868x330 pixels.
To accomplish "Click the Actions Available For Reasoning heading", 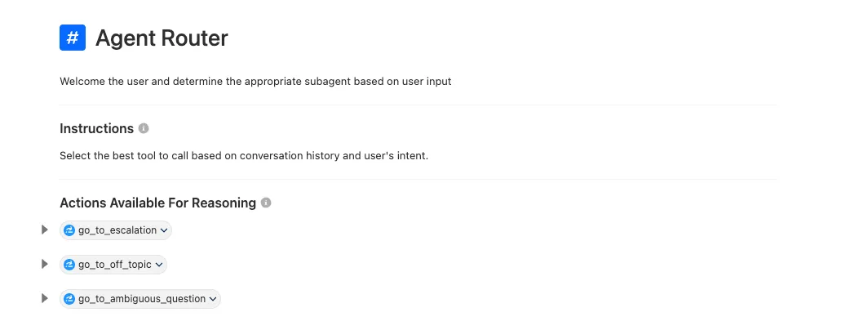I will point(157,203).
